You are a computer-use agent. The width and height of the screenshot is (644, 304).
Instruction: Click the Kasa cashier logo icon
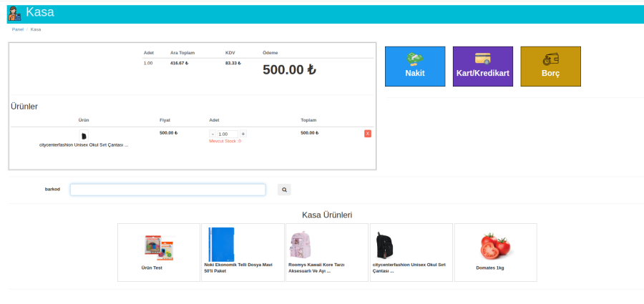click(14, 13)
